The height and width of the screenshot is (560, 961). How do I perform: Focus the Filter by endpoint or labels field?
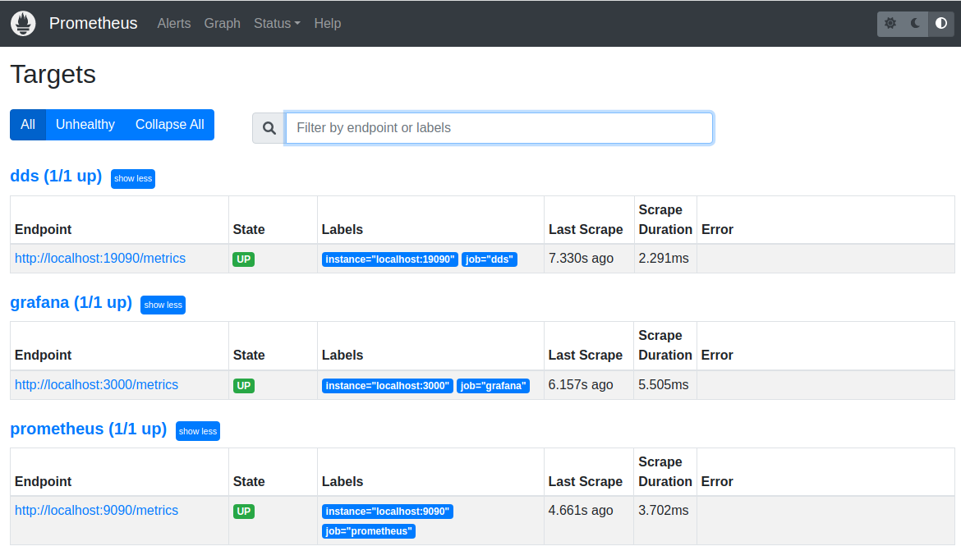tap(499, 128)
